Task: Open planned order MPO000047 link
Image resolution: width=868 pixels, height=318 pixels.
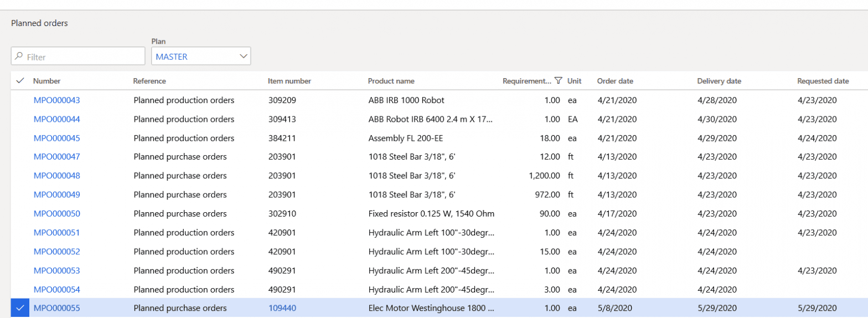Action: coord(56,157)
